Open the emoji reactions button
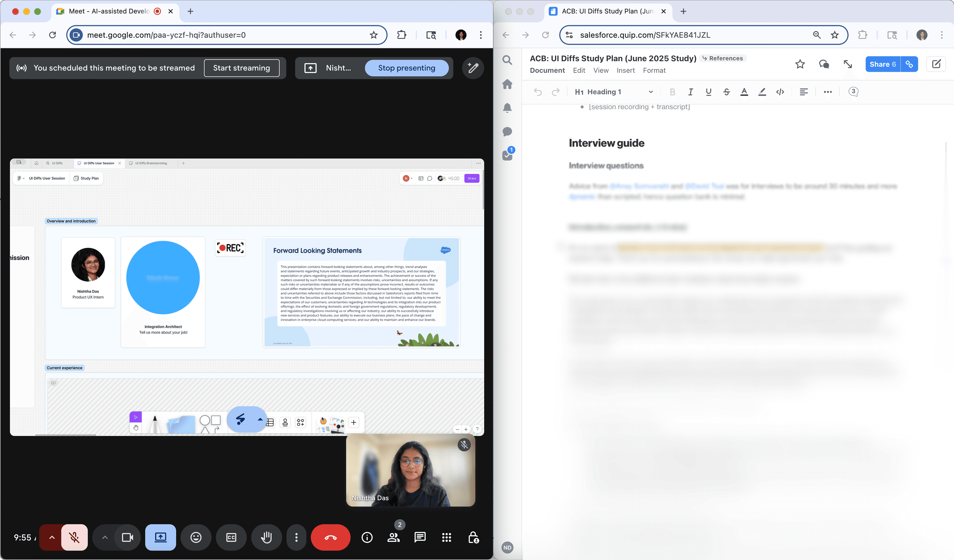The height and width of the screenshot is (560, 954). pos(196,537)
